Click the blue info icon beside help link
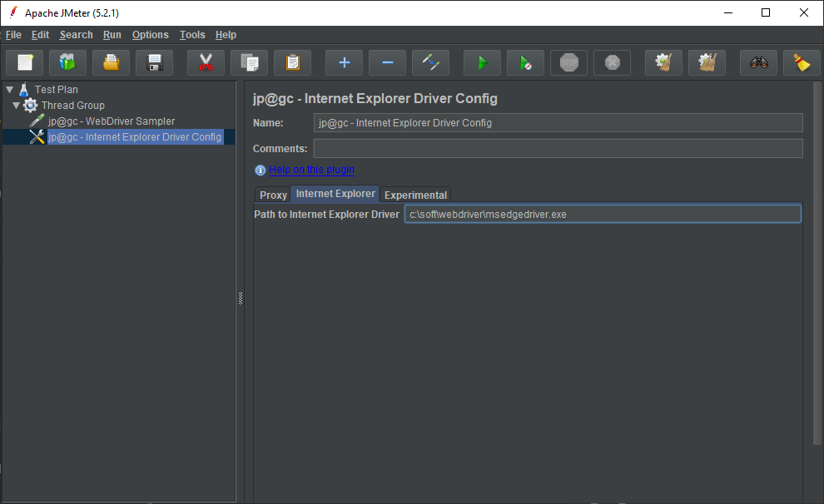 [x=261, y=170]
